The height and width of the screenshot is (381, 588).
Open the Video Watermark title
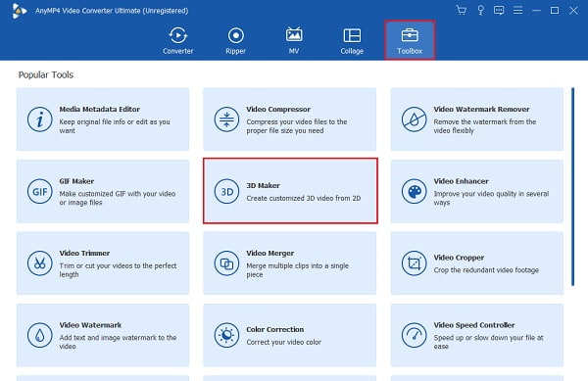pos(90,325)
